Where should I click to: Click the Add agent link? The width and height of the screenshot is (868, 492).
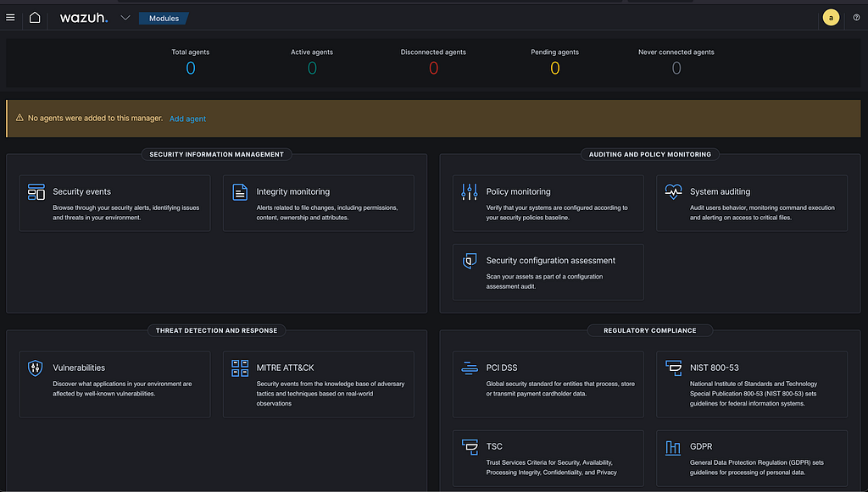(x=187, y=119)
